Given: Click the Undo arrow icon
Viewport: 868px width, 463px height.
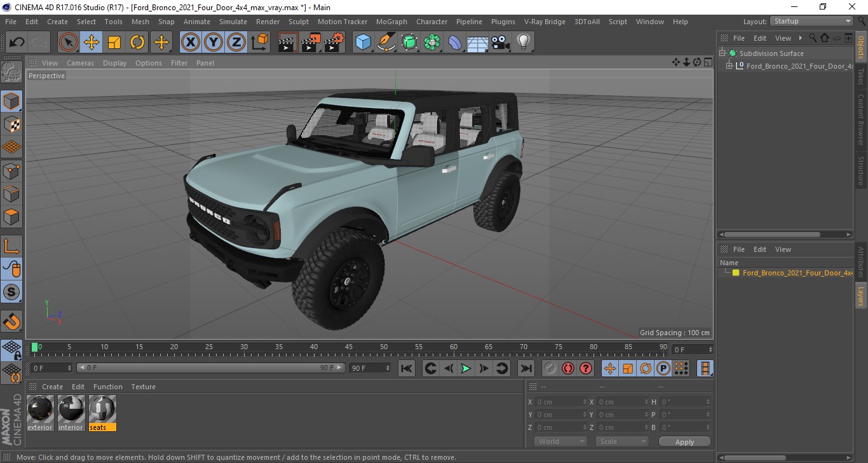Looking at the screenshot, I should 17,43.
